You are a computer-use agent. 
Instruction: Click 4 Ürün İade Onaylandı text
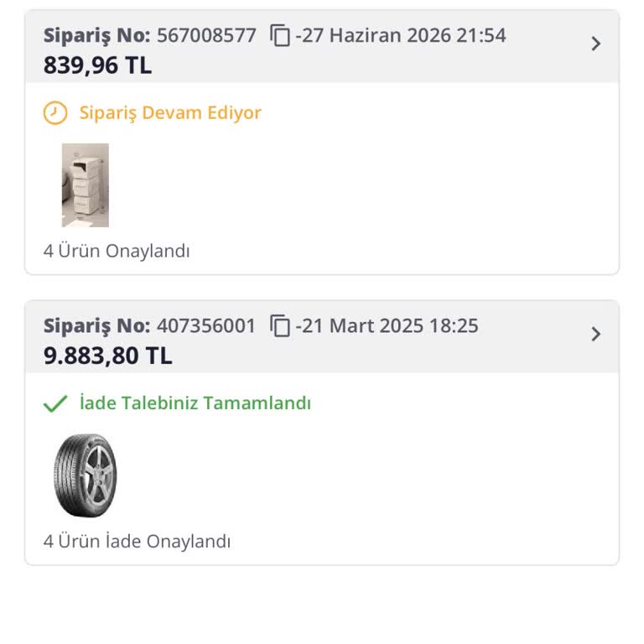coord(137,542)
